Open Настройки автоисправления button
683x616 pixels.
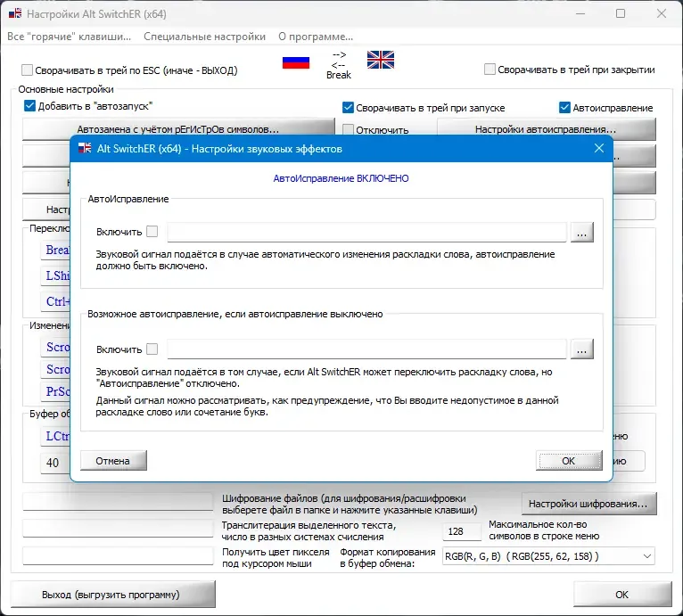tap(547, 129)
